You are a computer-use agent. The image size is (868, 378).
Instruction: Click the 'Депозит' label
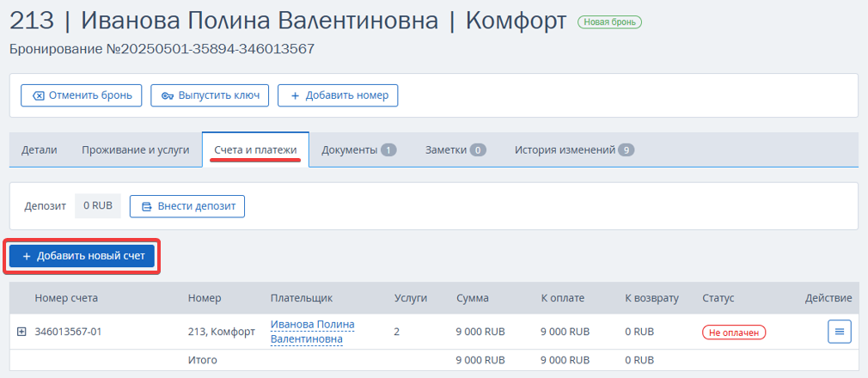(46, 206)
